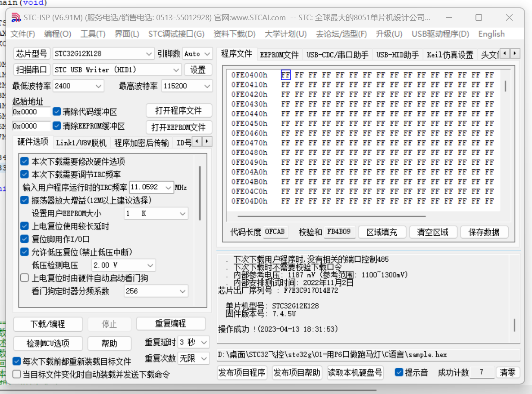Uncheck 本次下载需要修改硬件选项
532x394 pixels.
pyautogui.click(x=25, y=162)
